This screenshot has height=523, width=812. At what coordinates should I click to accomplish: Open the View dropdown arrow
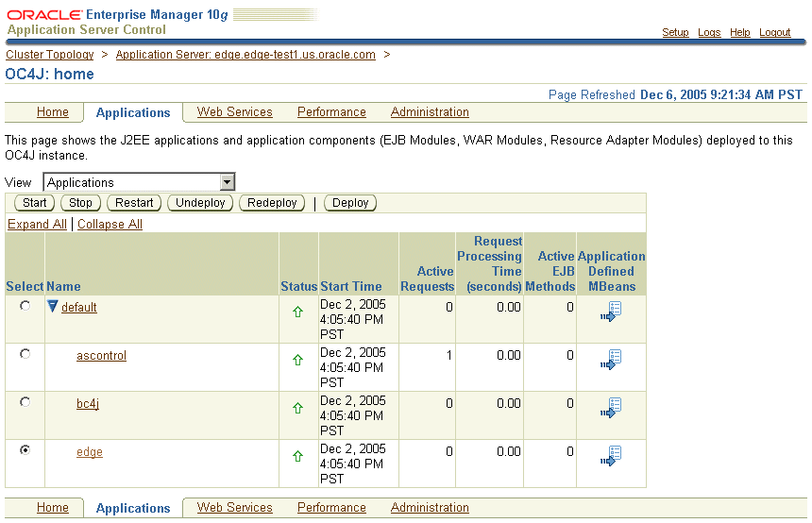tap(227, 182)
